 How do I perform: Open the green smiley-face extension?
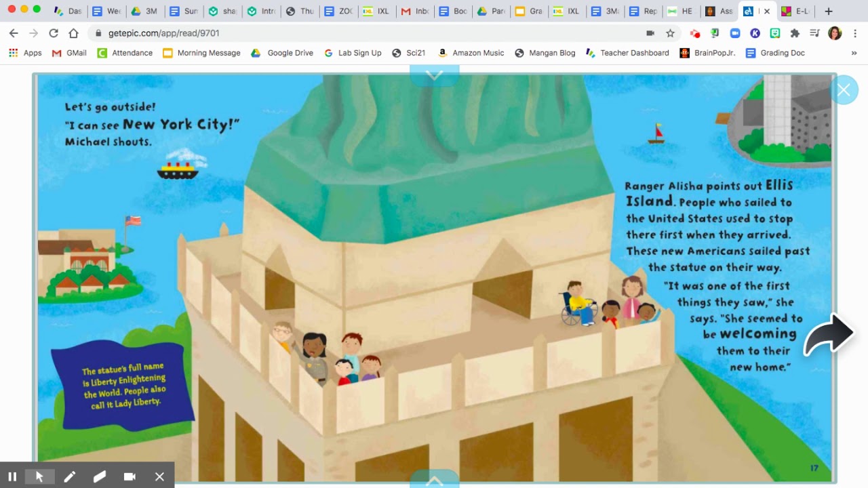click(x=775, y=33)
